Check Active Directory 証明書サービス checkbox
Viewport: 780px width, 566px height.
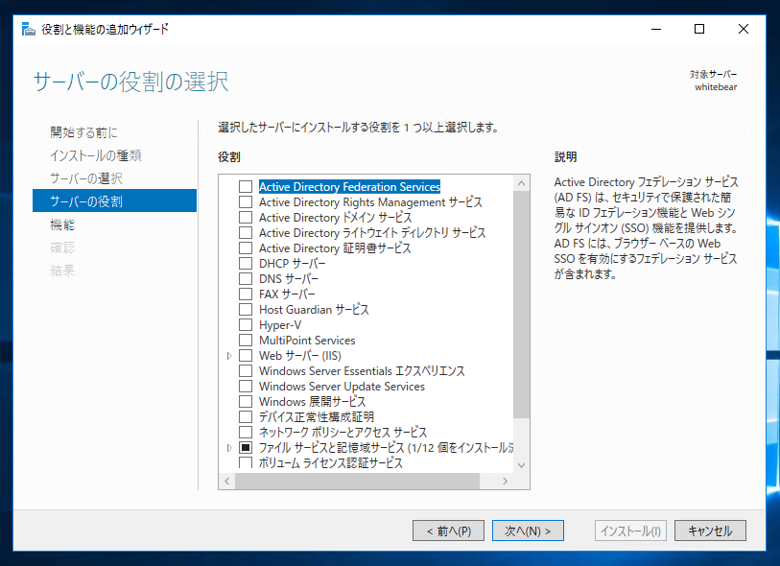[245, 248]
